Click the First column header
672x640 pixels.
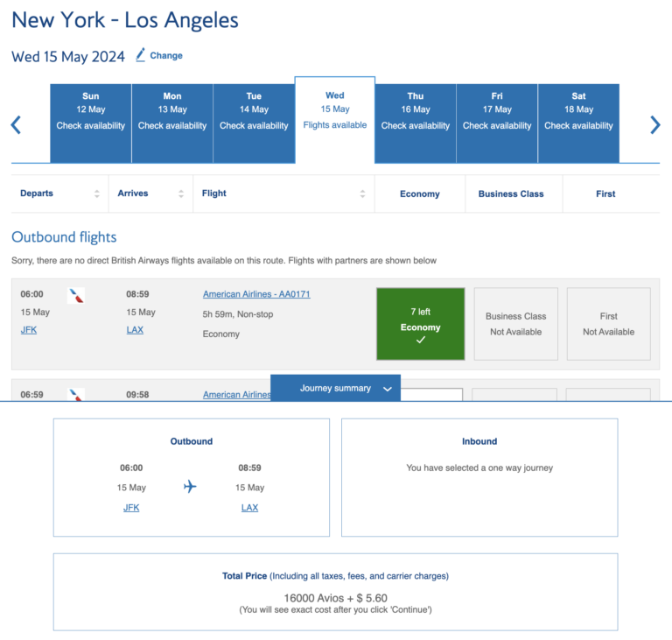click(605, 193)
